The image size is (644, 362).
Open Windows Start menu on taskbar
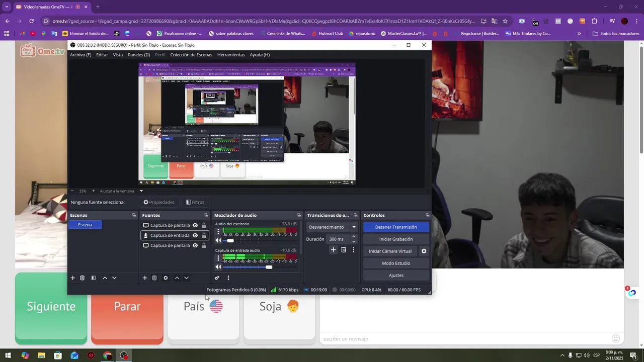8,355
